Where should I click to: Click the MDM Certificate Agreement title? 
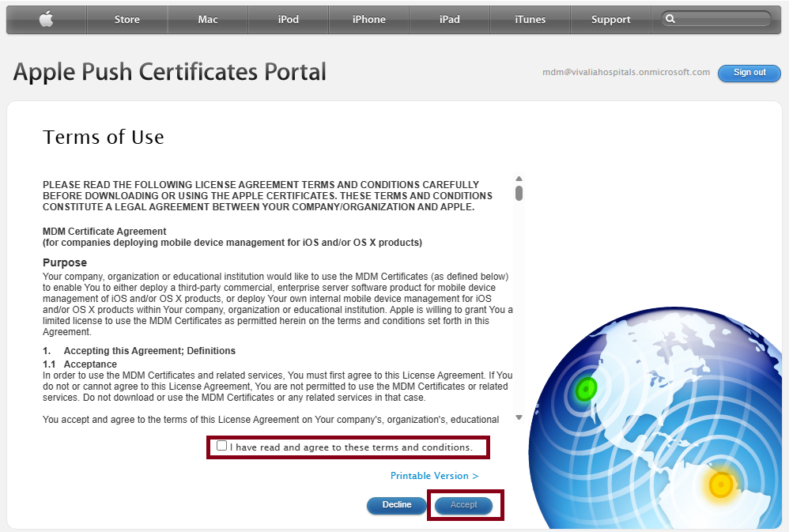(104, 232)
